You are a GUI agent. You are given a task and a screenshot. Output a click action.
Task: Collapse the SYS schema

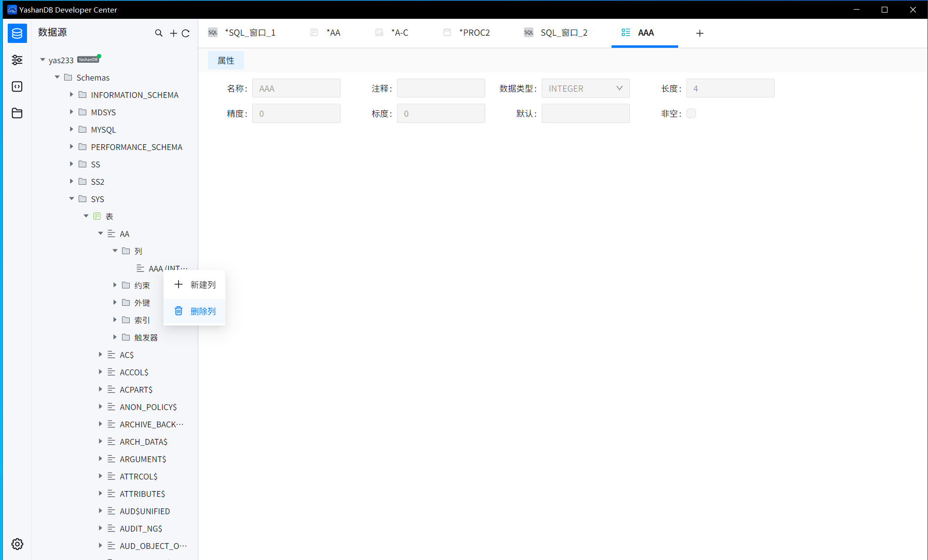(x=71, y=199)
